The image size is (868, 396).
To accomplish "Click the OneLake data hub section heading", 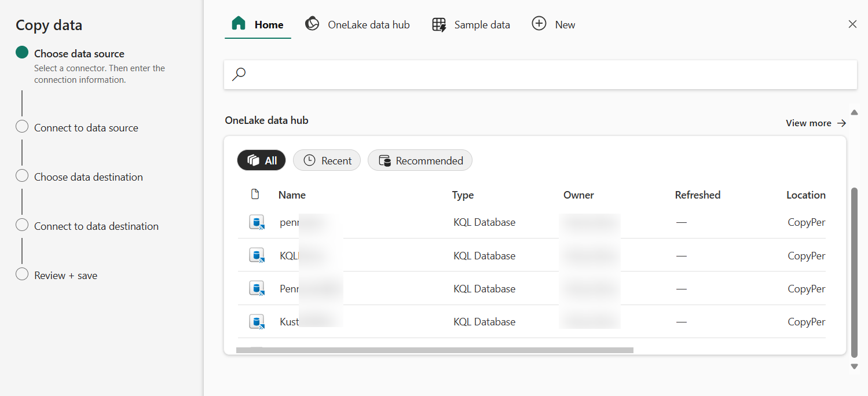I will pos(266,120).
